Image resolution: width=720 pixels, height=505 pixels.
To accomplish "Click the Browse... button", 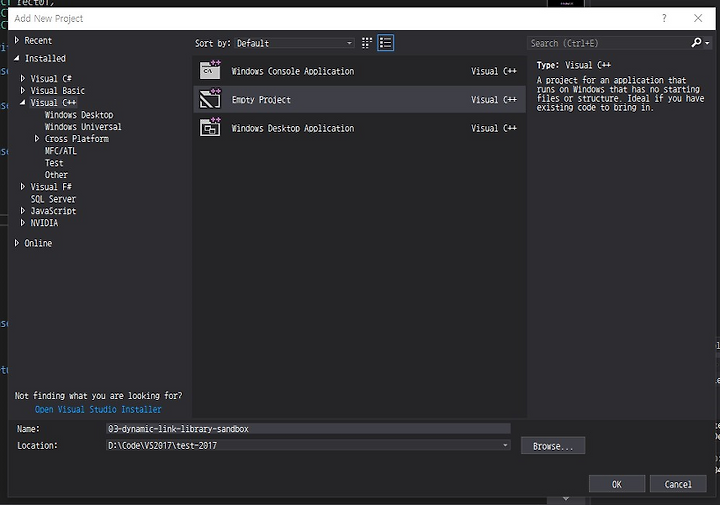I will click(553, 446).
